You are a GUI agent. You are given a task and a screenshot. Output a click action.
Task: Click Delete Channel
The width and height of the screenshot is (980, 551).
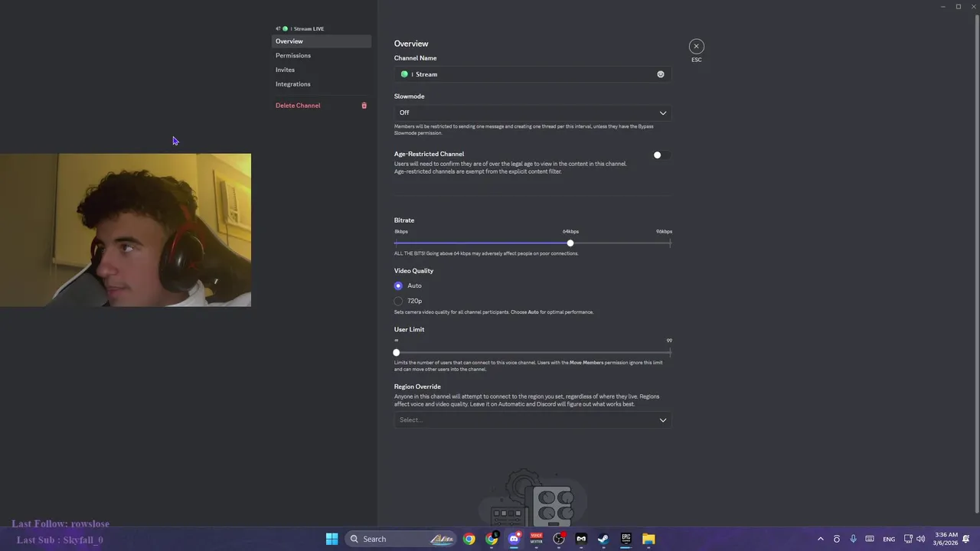[322, 106]
